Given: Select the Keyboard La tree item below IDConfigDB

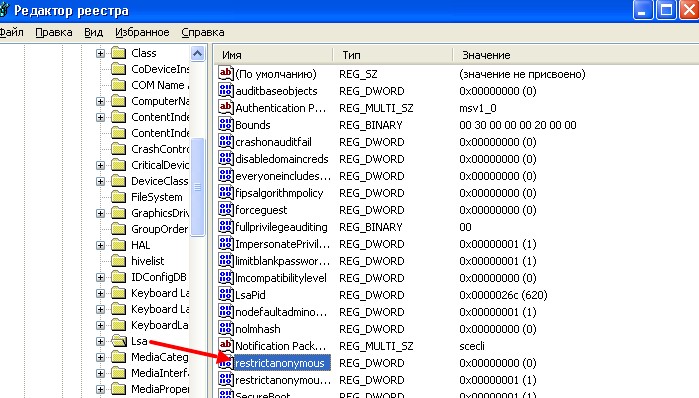Looking at the screenshot, I should [x=160, y=293].
